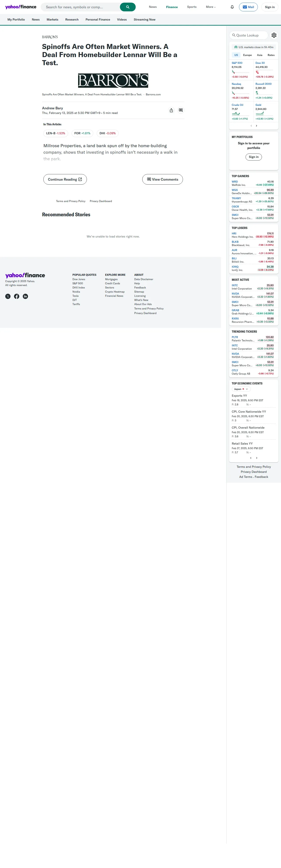The width and height of the screenshot is (281, 868).
Task: Open Crypto Heatmap footer link
Action: point(115,292)
